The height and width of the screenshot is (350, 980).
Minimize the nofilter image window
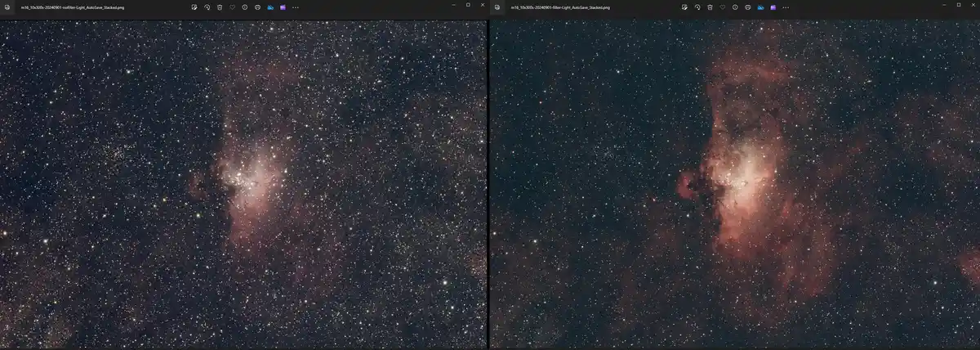(454, 5)
